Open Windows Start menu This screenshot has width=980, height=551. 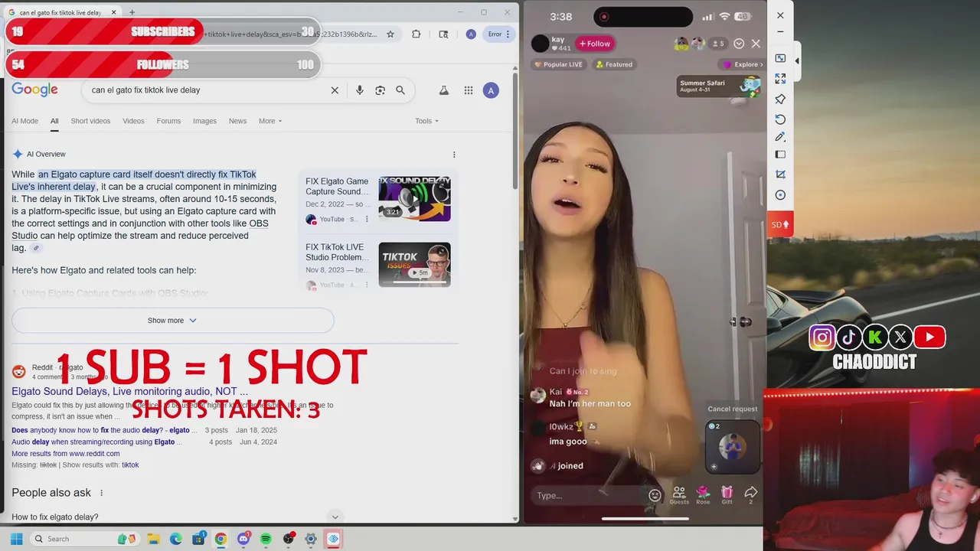point(16,539)
